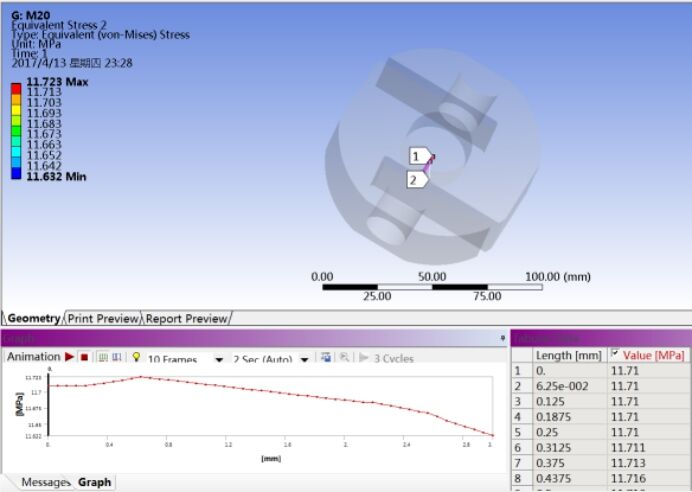Click the zoom icon in animation toolbar
This screenshot has width=692, height=492.
pyautogui.click(x=344, y=357)
